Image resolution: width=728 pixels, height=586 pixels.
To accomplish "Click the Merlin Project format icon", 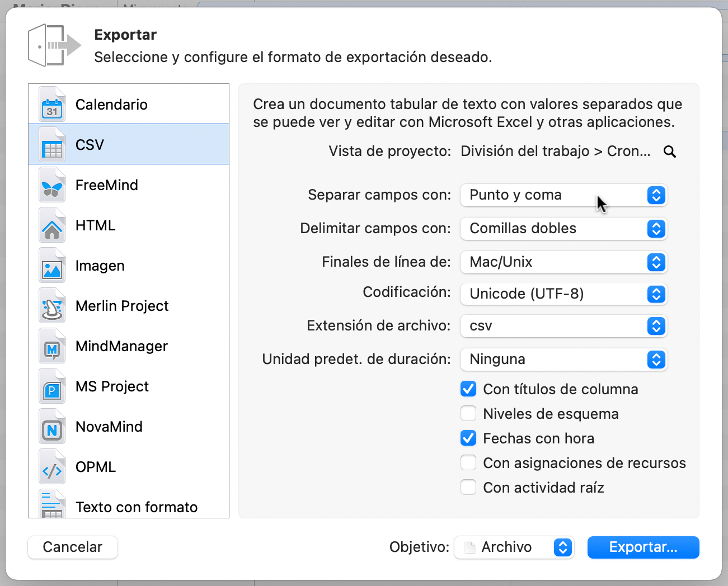I will click(x=51, y=306).
